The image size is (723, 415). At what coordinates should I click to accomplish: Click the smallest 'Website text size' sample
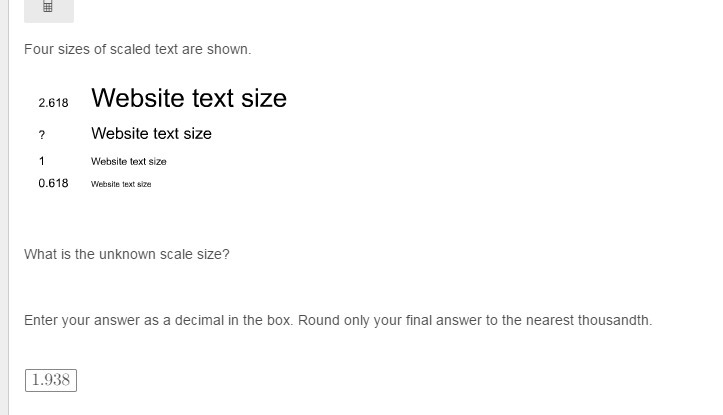(121, 184)
